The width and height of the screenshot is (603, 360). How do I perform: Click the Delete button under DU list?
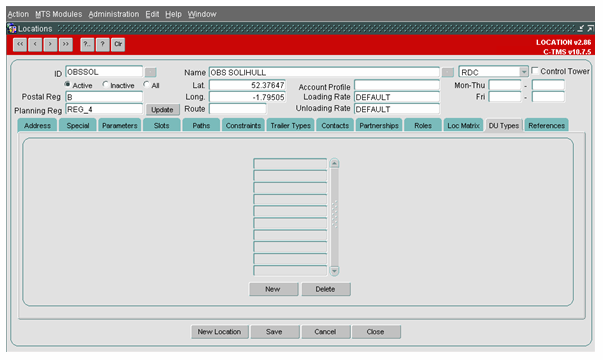(x=326, y=289)
